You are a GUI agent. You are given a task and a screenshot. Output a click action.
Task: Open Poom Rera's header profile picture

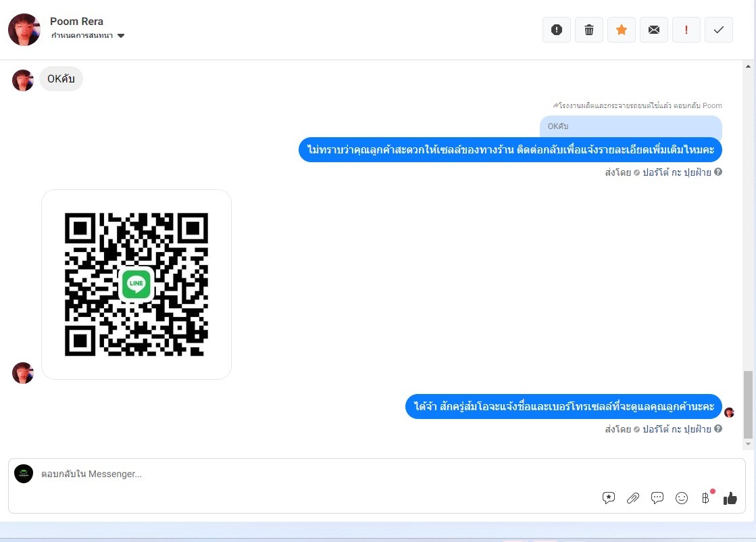coord(24,30)
